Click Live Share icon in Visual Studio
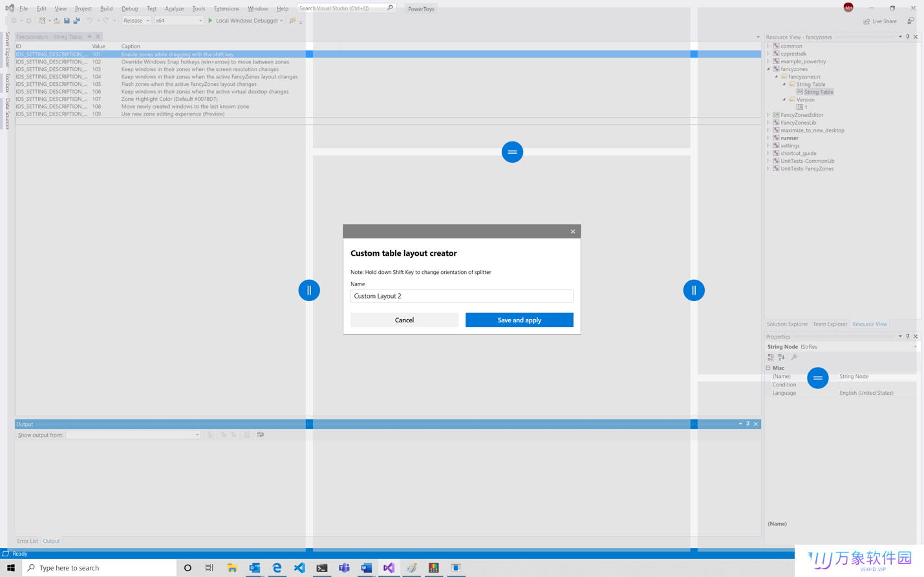Viewport: 924px width, 577px height. tap(866, 21)
